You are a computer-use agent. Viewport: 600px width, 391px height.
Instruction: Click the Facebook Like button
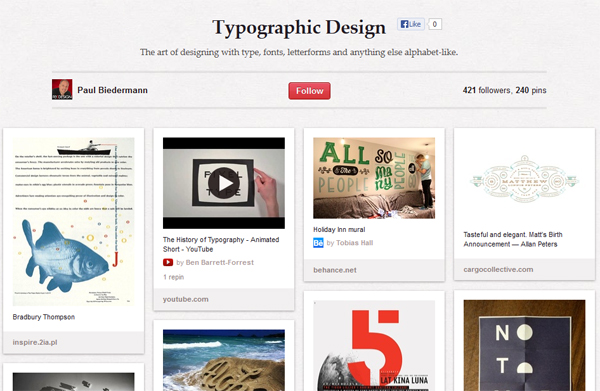click(411, 24)
